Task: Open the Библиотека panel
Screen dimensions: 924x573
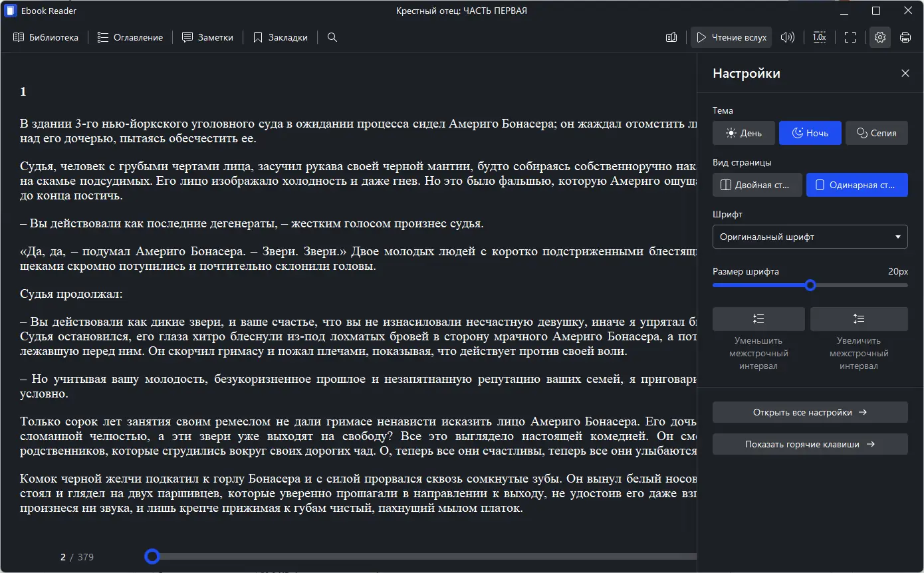Action: coord(45,37)
